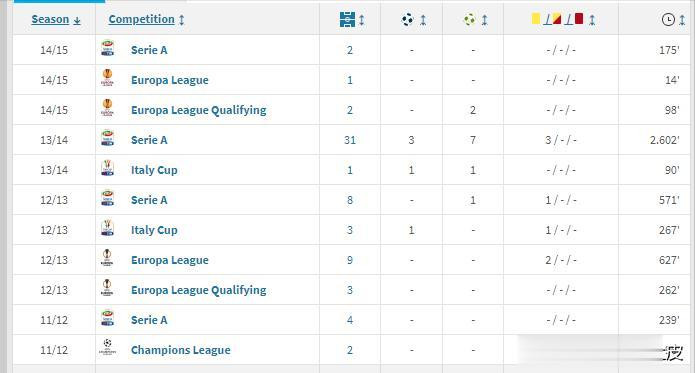Open 8 appearances in 12/13 Serie A
The height and width of the screenshot is (373, 695).
coord(350,200)
